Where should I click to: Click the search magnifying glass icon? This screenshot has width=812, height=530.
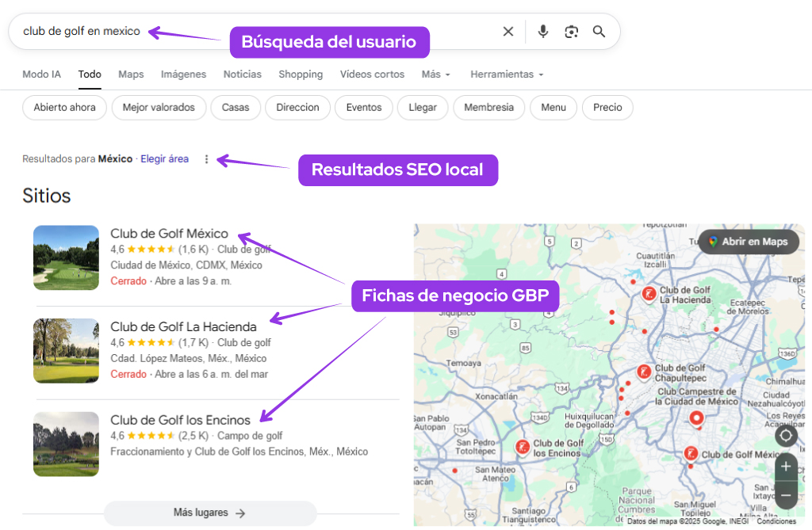599,31
